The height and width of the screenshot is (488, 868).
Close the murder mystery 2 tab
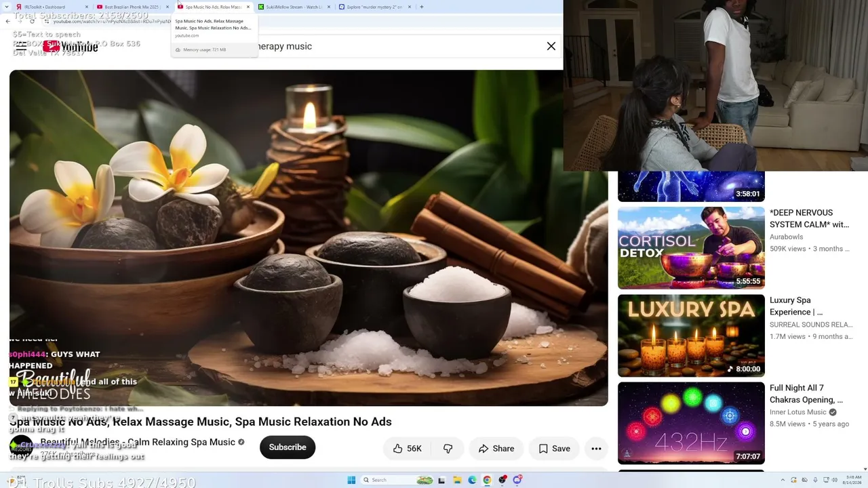coord(409,7)
